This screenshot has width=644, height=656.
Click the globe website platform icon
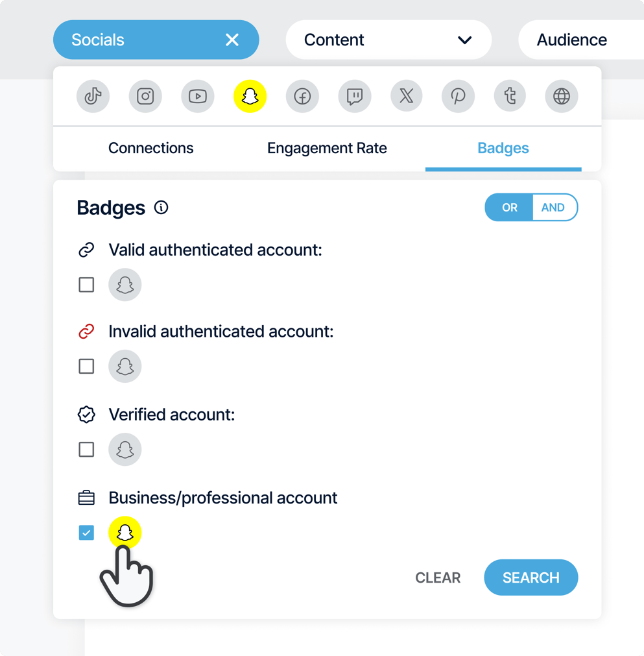(x=561, y=96)
